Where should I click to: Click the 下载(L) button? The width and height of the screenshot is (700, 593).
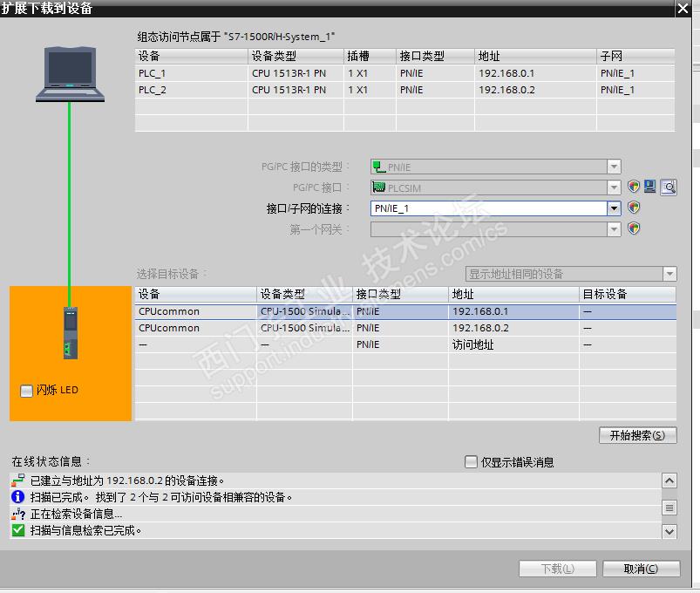[558, 569]
